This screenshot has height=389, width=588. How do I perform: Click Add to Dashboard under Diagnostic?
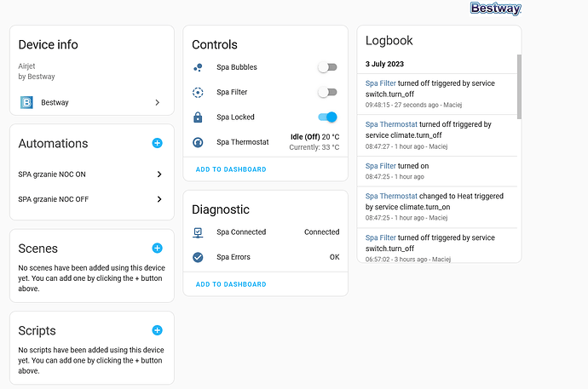[x=231, y=284]
